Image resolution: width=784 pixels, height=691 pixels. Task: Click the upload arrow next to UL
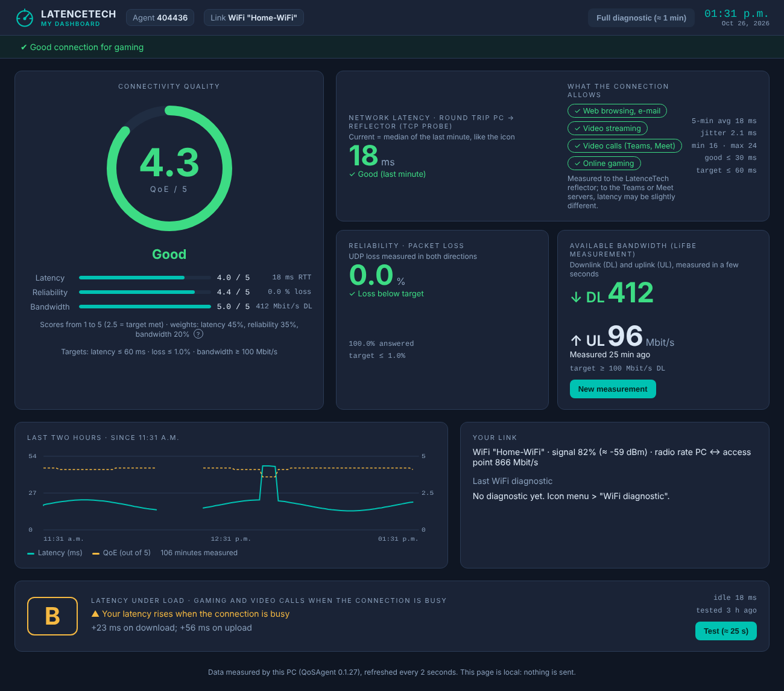point(576,340)
